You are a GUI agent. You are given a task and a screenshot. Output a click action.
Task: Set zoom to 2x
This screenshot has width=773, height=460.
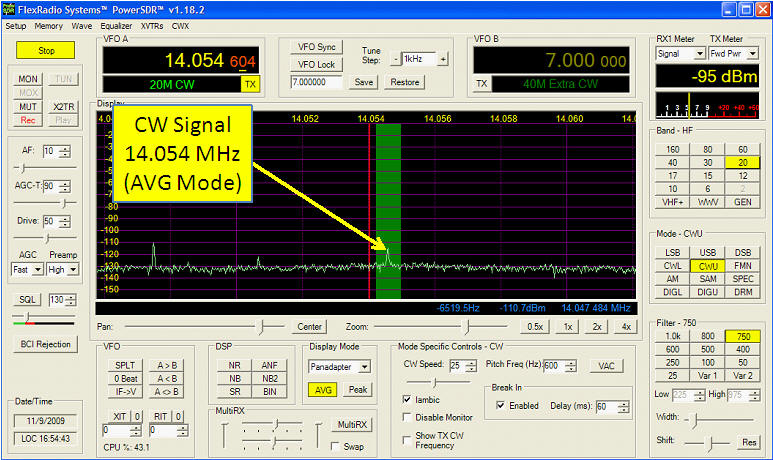[597, 327]
